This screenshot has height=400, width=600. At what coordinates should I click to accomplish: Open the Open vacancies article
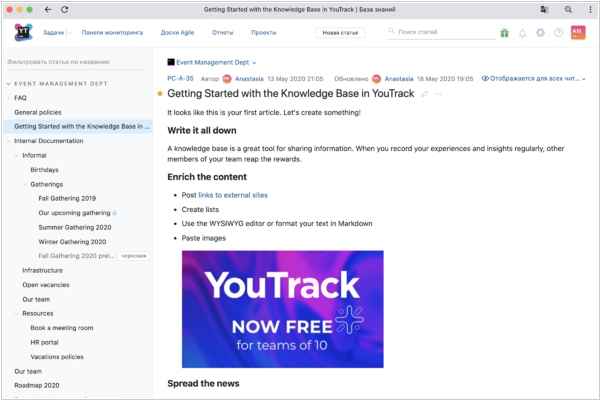(x=46, y=285)
